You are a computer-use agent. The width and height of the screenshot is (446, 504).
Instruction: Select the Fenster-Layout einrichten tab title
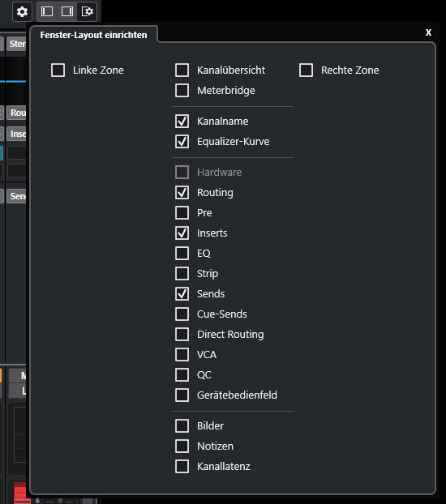click(93, 35)
